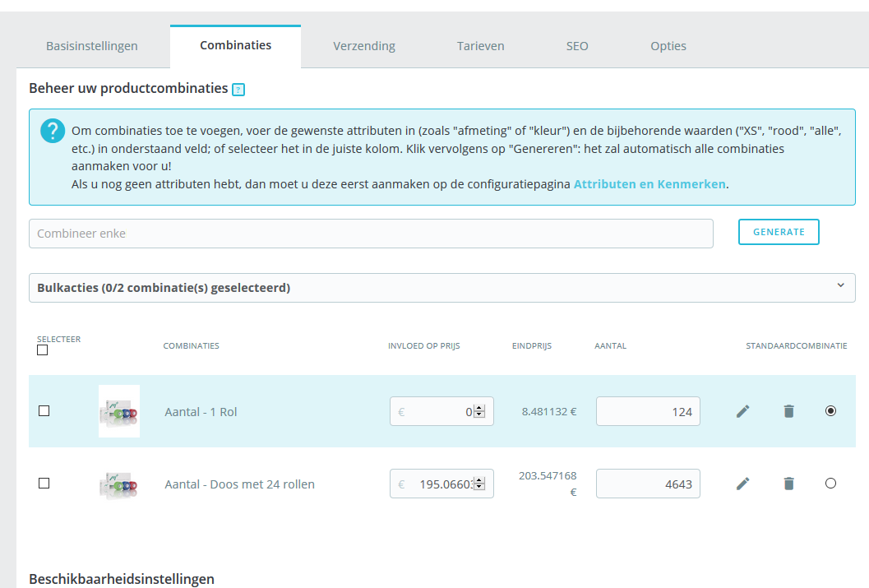Screen dimensions: 869x588
Task: Focus the Combineer enke attributes input field
Action: click(371, 234)
